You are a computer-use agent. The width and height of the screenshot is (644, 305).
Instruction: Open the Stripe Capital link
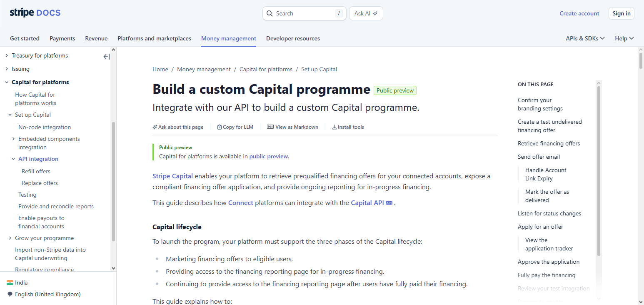click(172, 176)
